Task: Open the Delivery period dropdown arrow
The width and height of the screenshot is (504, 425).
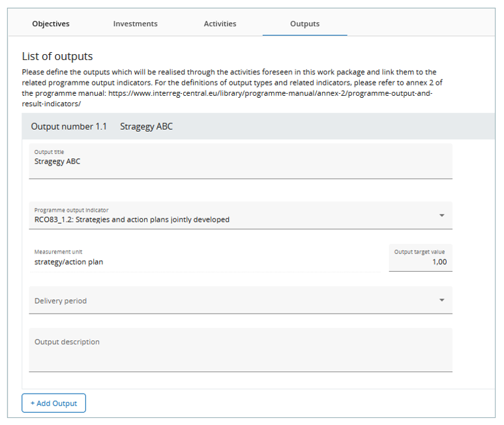Action: point(441,300)
